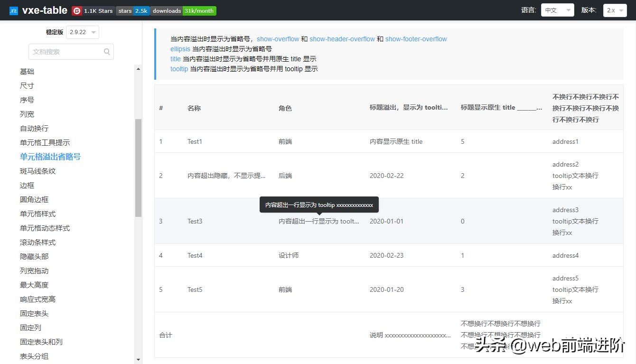
Task: Click the tooltip link in description
Action: pyautogui.click(x=179, y=69)
